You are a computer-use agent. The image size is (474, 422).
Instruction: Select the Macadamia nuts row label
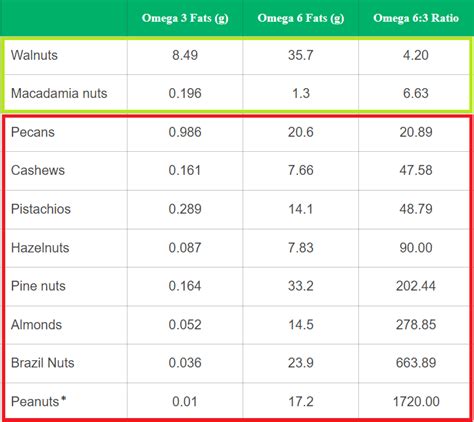coord(59,93)
